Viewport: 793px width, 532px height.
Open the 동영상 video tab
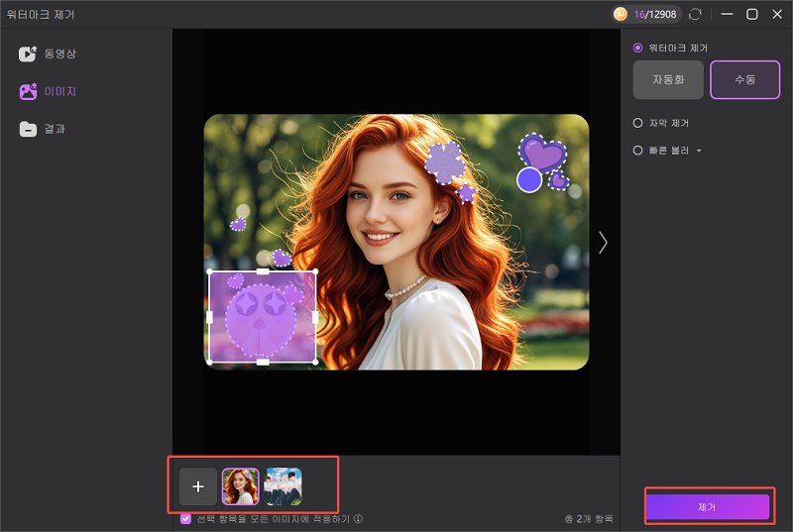(59, 54)
